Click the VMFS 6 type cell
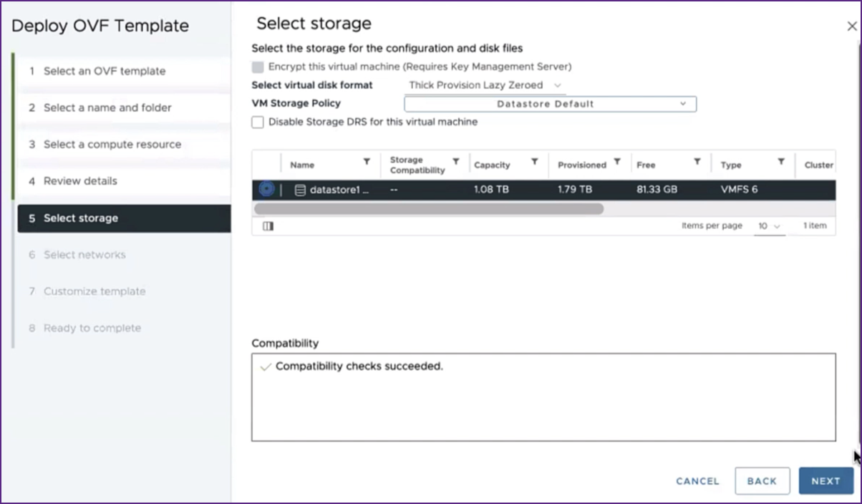Image resolution: width=862 pixels, height=504 pixels. click(x=739, y=190)
